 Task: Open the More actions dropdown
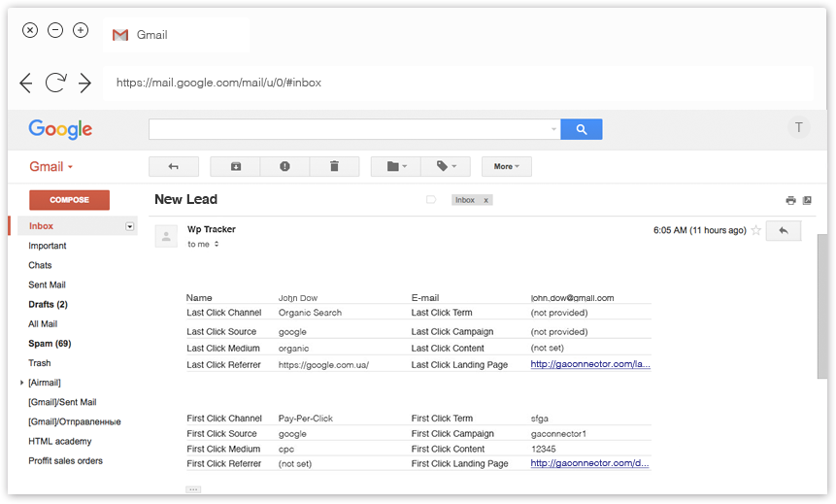pyautogui.click(x=507, y=166)
